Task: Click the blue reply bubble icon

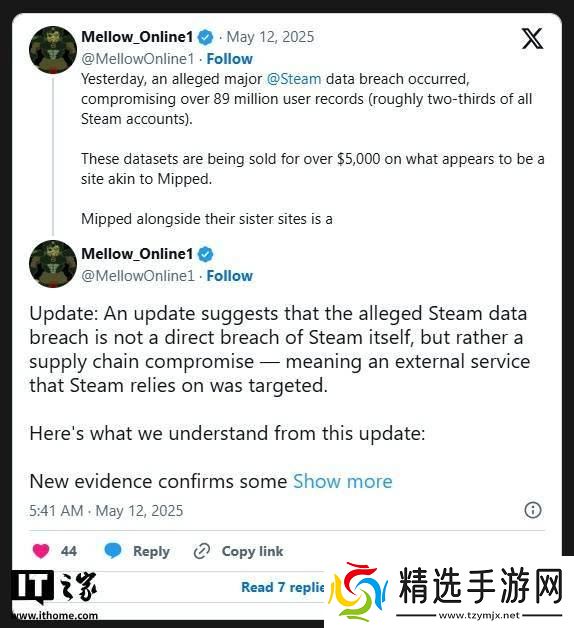Action: [x=113, y=551]
